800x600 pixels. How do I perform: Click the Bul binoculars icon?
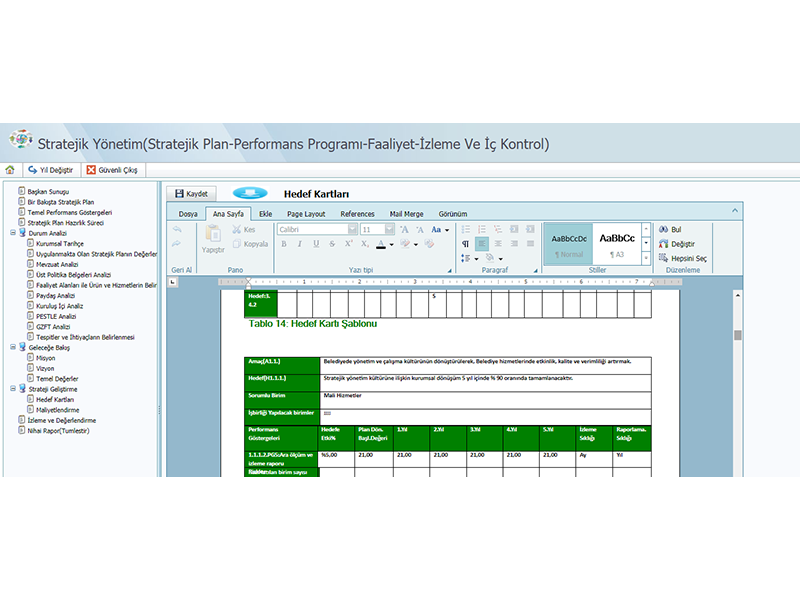click(663, 230)
